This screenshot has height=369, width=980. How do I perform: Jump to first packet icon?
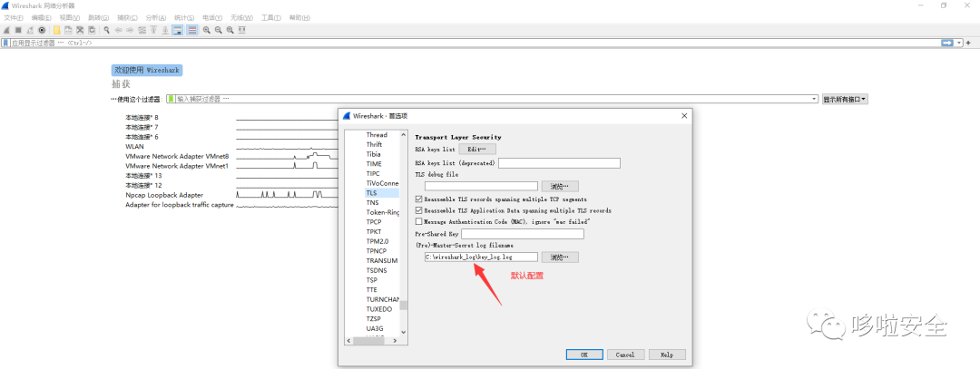pos(153,30)
